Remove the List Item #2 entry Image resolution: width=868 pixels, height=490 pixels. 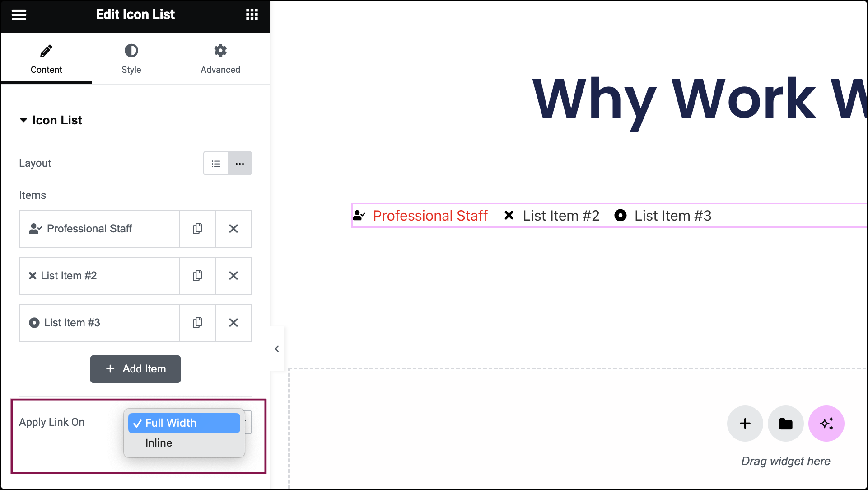point(233,276)
